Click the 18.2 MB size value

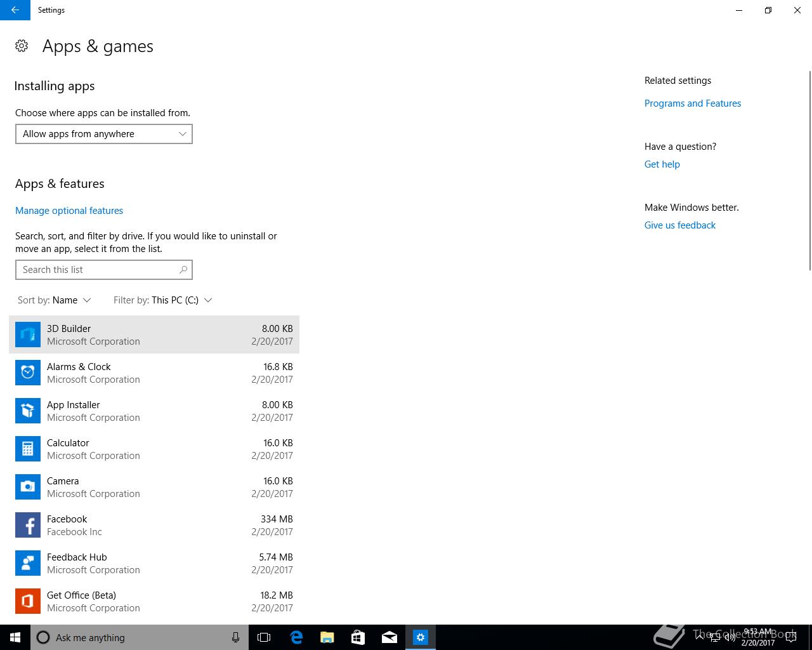point(277,595)
